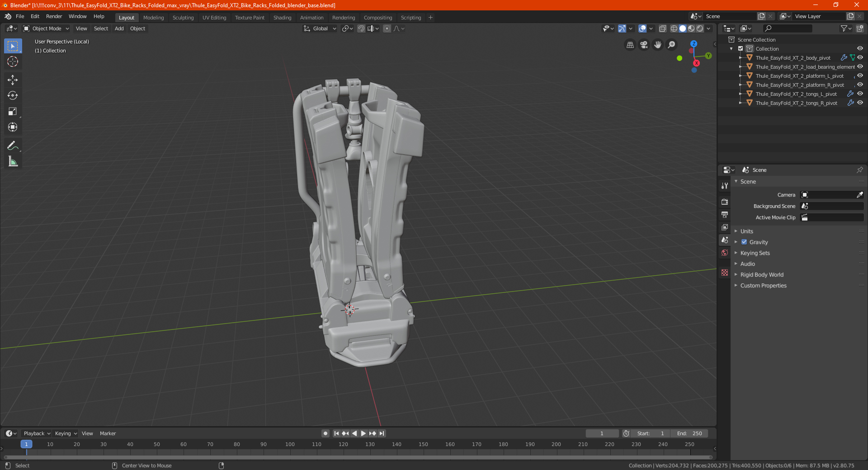Open the Tool properties tab
Screen dimensions: 868x470
pos(725,186)
